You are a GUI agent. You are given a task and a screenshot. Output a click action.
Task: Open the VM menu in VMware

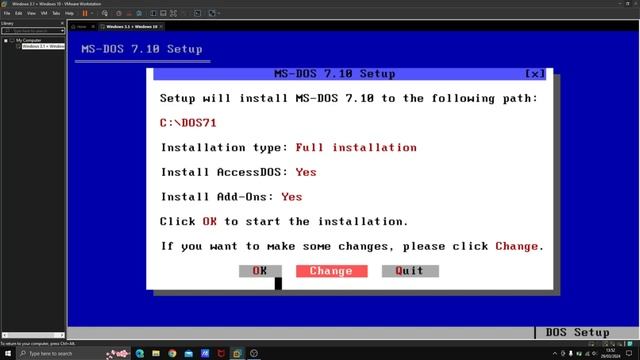click(x=44, y=13)
